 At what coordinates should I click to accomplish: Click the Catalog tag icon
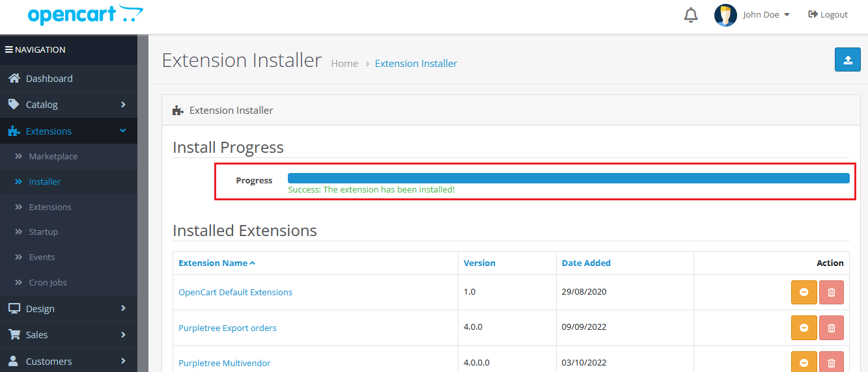14,104
